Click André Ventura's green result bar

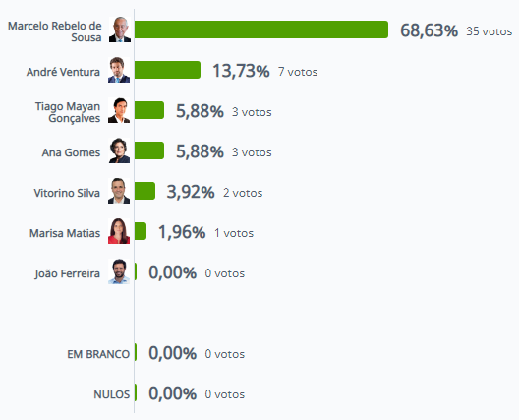point(167,70)
